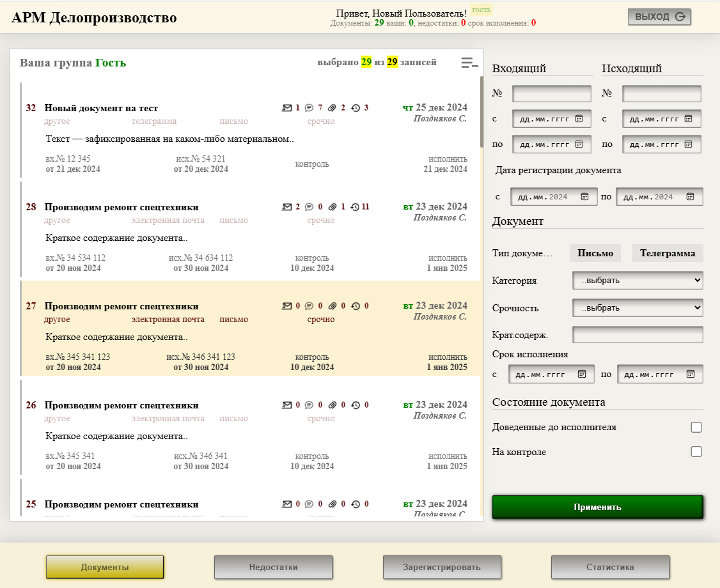
Task: Click 'исх.№ 34 634 112' in document 28
Action: 201,258
